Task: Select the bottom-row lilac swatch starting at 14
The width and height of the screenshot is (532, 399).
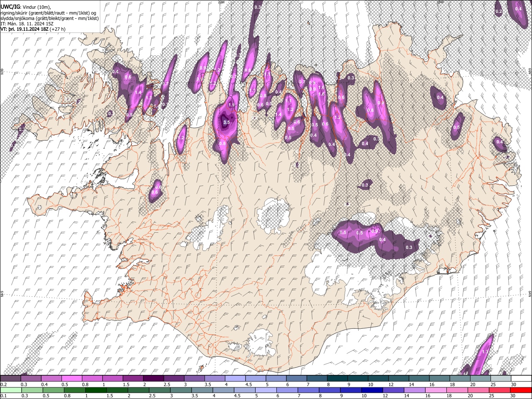Action: pyautogui.click(x=415, y=390)
